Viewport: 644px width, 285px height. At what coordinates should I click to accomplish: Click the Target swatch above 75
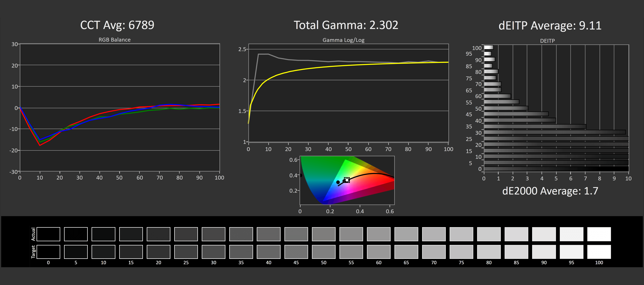point(461,252)
